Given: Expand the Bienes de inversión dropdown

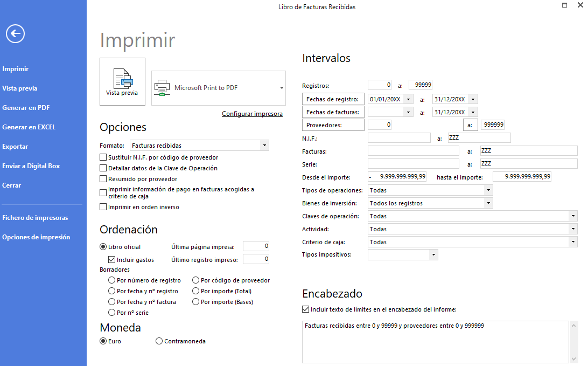Looking at the screenshot, I should coord(488,203).
